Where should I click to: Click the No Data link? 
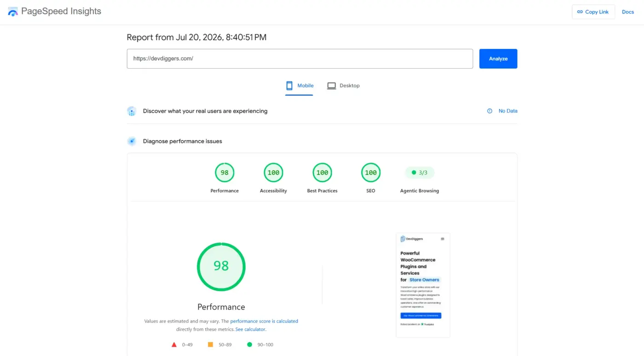pos(508,111)
